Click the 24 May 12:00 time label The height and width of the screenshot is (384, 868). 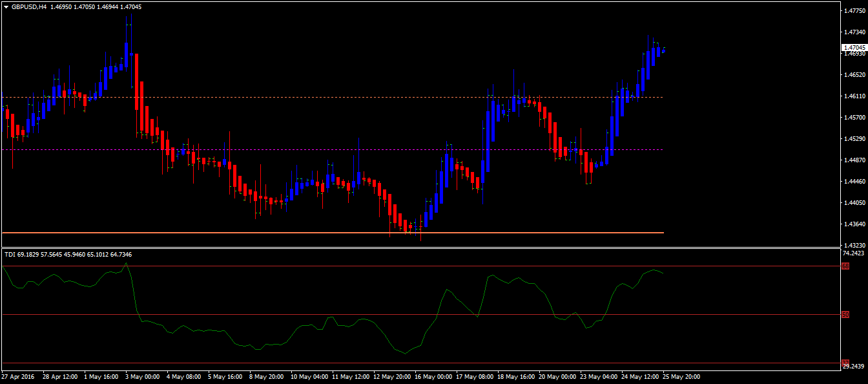pos(641,376)
